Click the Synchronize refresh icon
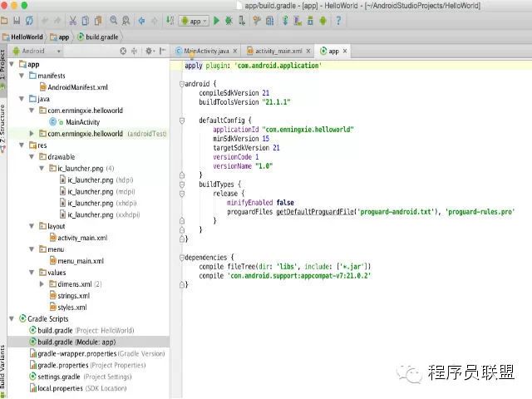Image resolution: width=532 pixels, height=399 pixels. point(30,21)
